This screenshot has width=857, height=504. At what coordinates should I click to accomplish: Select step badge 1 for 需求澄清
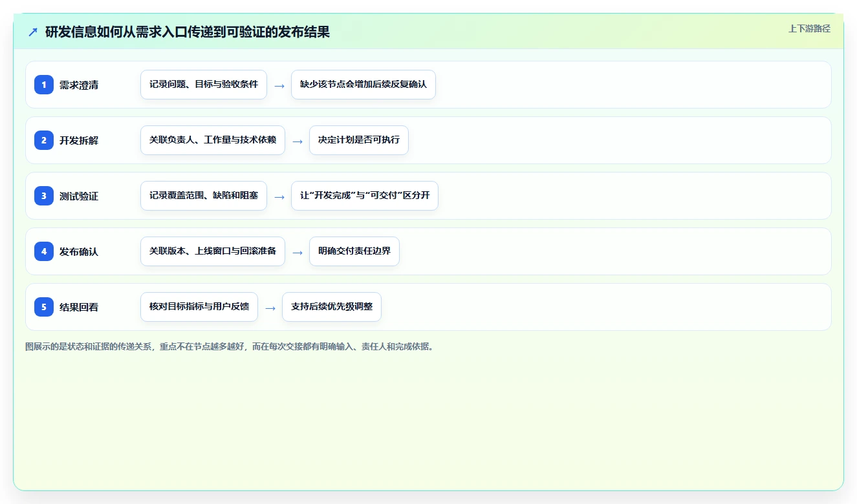(x=44, y=85)
